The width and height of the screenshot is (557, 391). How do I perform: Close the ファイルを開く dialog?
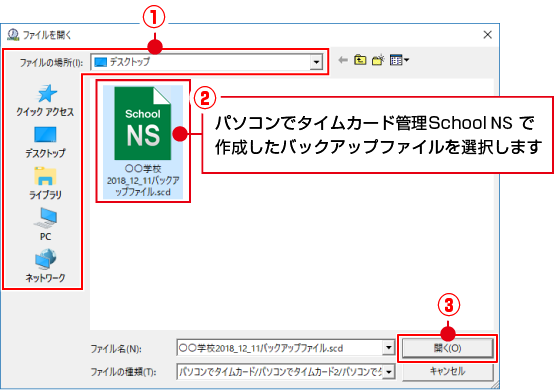coord(487,35)
